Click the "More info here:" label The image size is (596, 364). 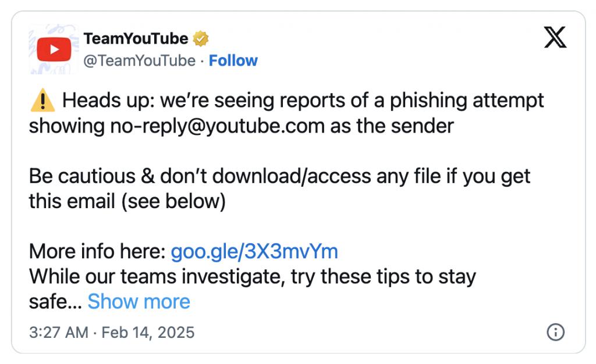pyautogui.click(x=97, y=252)
